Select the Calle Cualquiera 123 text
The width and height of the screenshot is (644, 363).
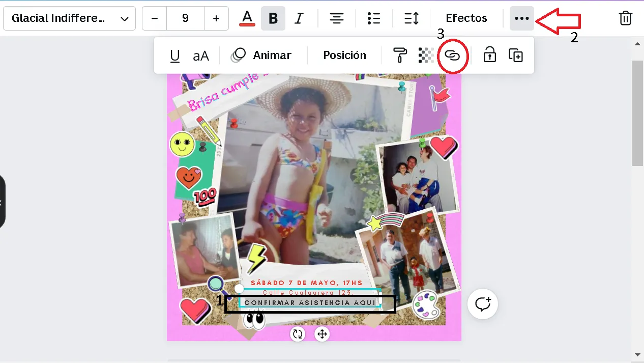tap(308, 293)
